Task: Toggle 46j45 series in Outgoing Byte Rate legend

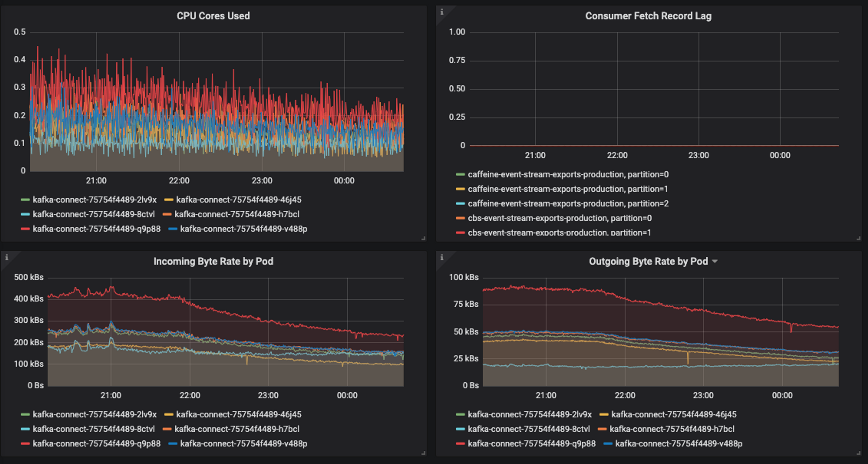Action: (674, 415)
